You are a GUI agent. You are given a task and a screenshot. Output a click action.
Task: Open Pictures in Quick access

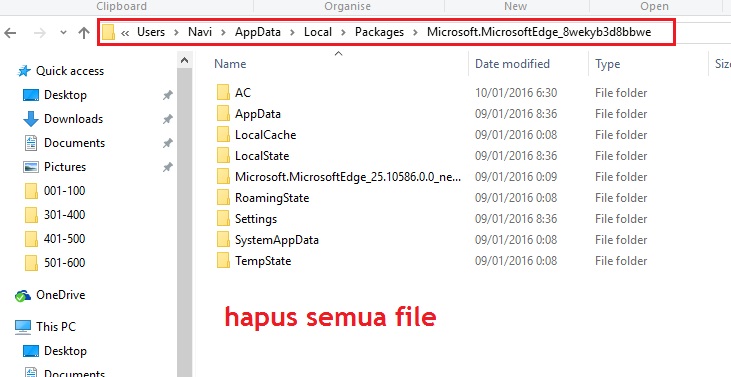click(x=65, y=167)
